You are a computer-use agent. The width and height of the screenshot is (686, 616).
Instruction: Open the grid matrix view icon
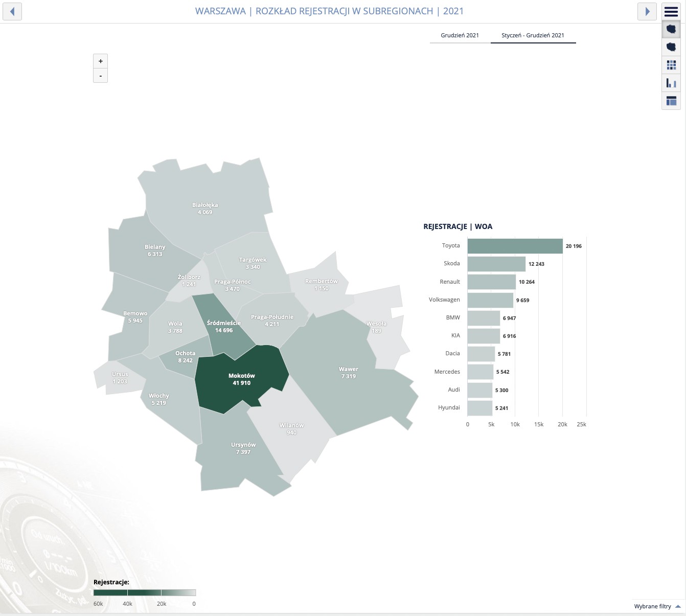point(671,65)
